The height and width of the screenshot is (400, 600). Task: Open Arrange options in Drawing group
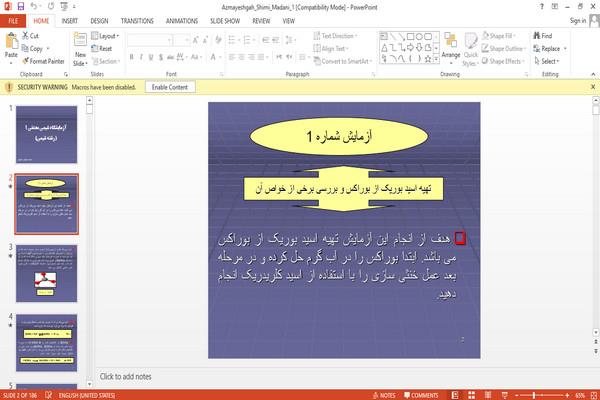pos(451,47)
